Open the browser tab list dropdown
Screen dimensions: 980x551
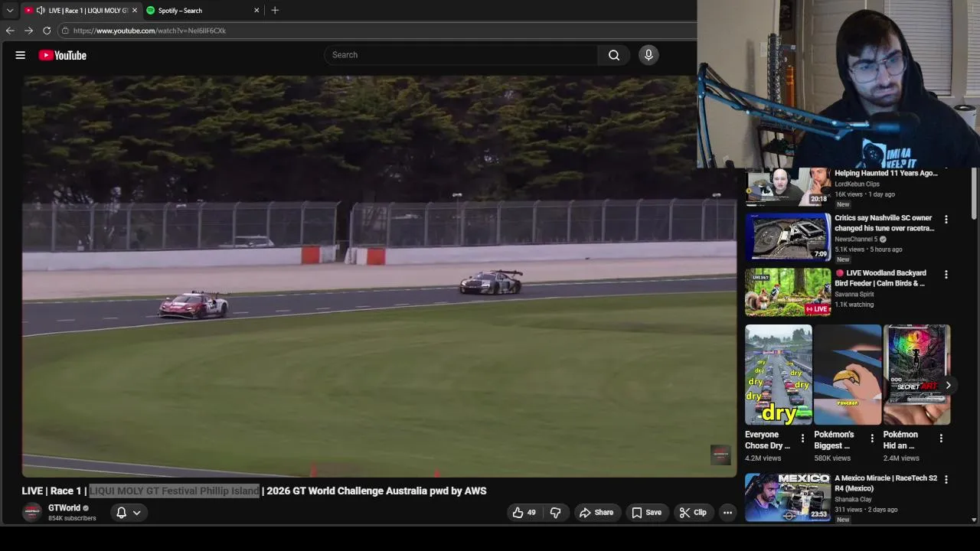coord(10,11)
